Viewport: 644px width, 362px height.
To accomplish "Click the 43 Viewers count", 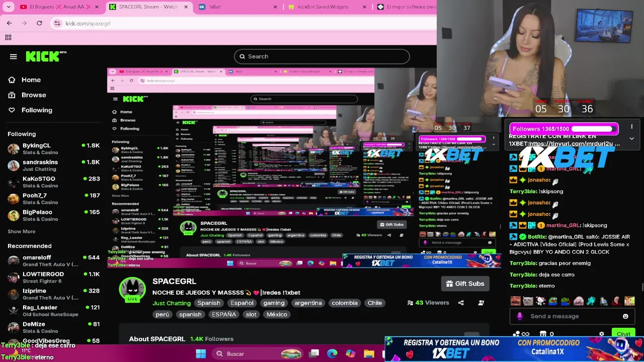I will (x=428, y=303).
